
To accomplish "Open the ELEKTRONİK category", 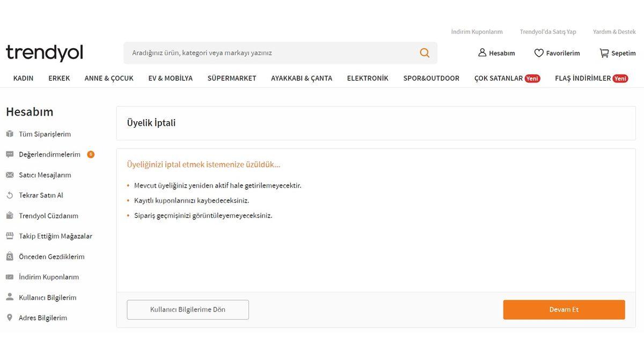I will click(368, 77).
